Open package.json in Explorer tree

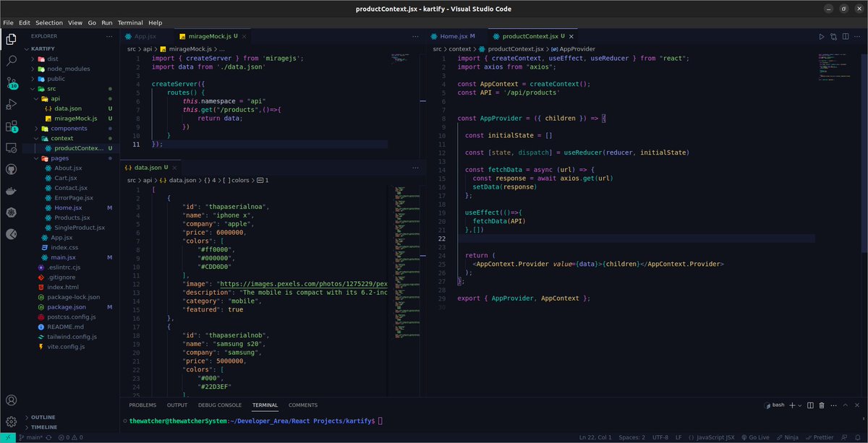coord(66,306)
